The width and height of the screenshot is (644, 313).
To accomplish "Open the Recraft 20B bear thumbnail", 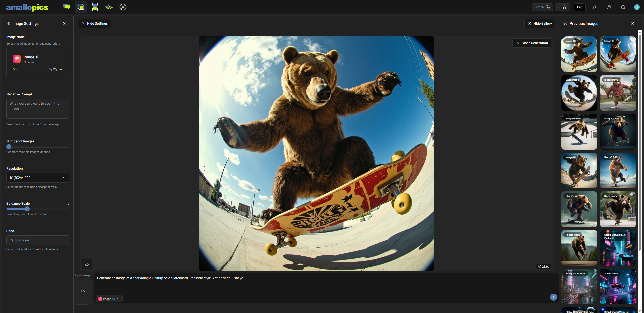I will (618, 170).
